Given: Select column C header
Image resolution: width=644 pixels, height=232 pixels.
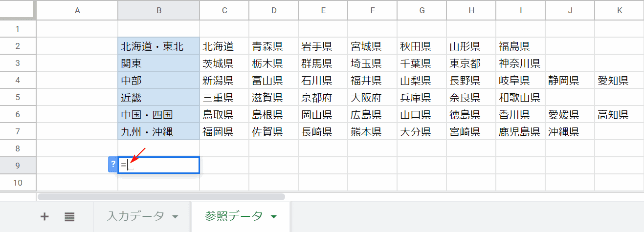Looking at the screenshot, I should coord(224,10).
